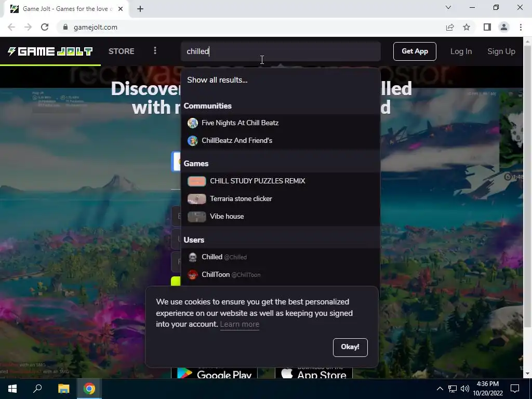Accept cookies with the Okay! button
The height and width of the screenshot is (399, 532).
pos(350,347)
